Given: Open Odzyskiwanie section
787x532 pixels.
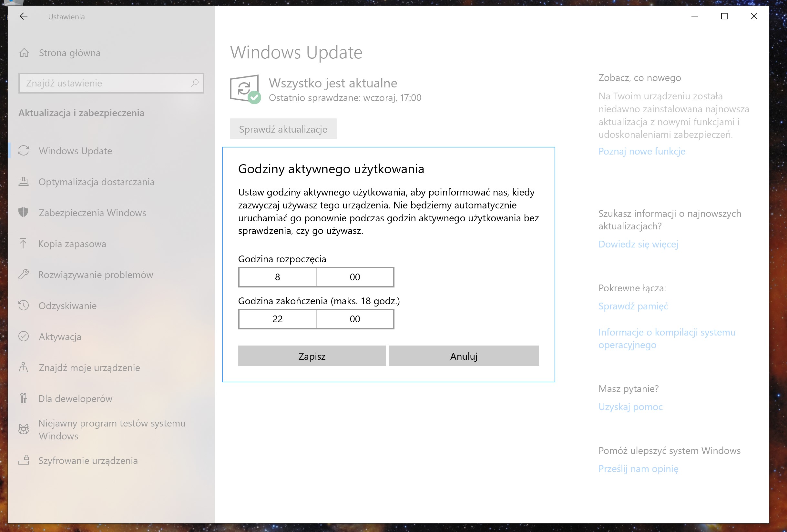Looking at the screenshot, I should (111, 306).
